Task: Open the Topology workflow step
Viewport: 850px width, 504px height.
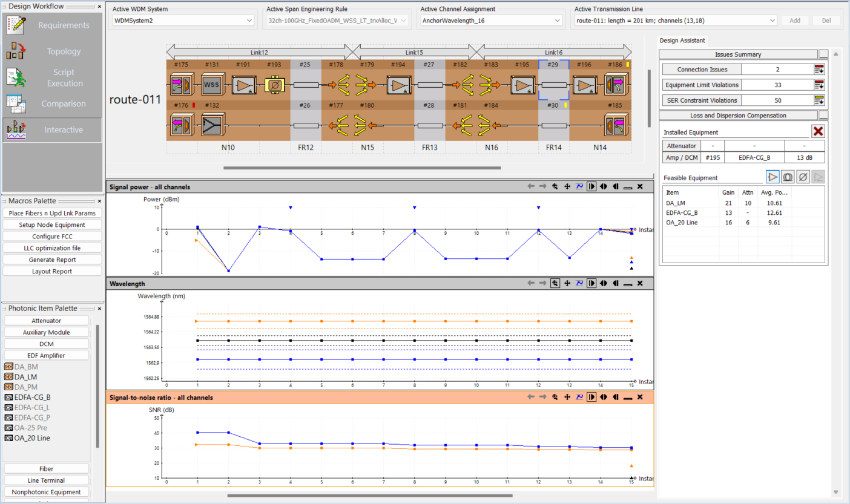Action: (x=51, y=51)
